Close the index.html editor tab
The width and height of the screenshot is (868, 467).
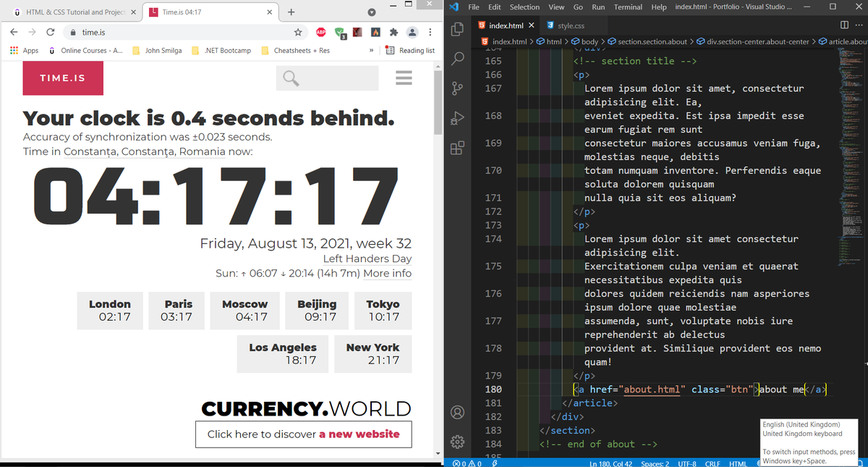[x=531, y=26]
